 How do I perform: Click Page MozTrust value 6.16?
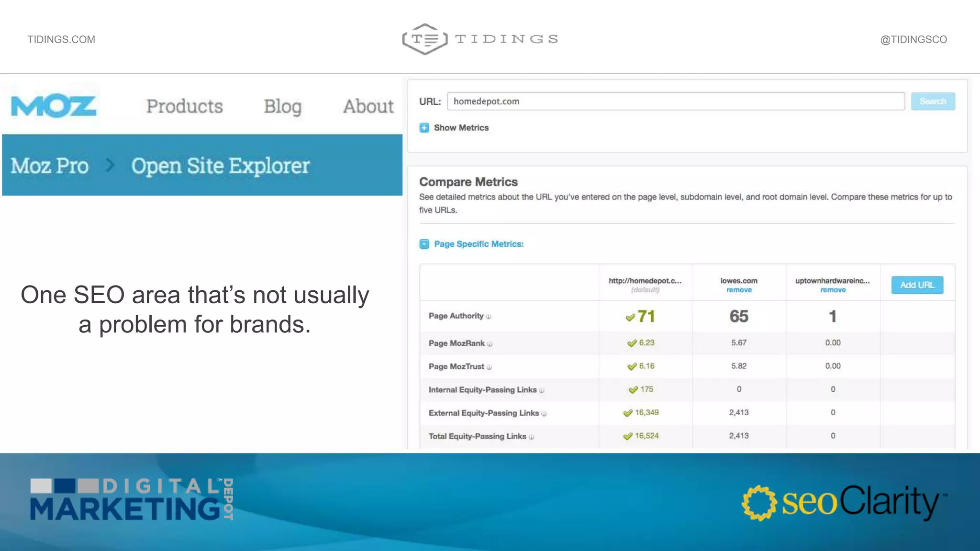click(x=646, y=366)
